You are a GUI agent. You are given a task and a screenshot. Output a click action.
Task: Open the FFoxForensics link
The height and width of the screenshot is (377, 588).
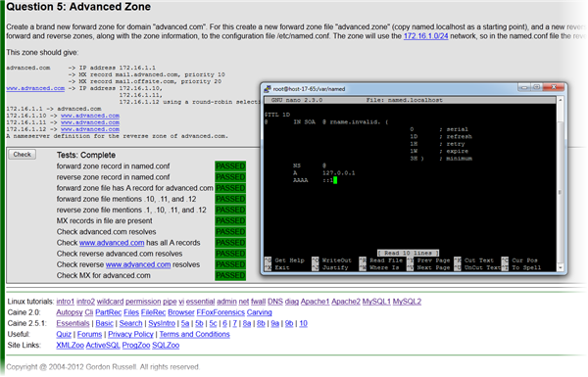pyautogui.click(x=220, y=312)
